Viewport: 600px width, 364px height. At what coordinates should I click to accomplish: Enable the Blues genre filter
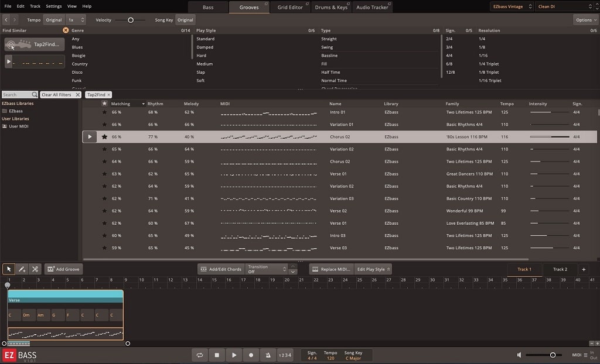(77, 47)
